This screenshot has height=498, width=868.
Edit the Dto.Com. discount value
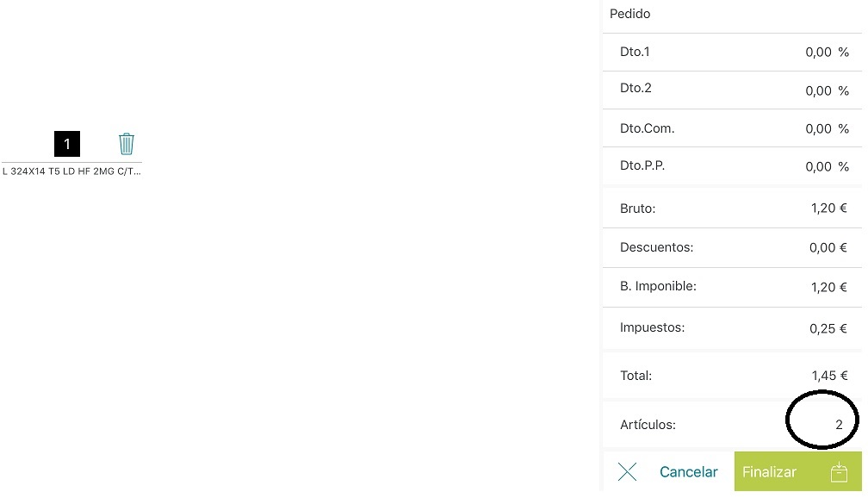point(818,128)
